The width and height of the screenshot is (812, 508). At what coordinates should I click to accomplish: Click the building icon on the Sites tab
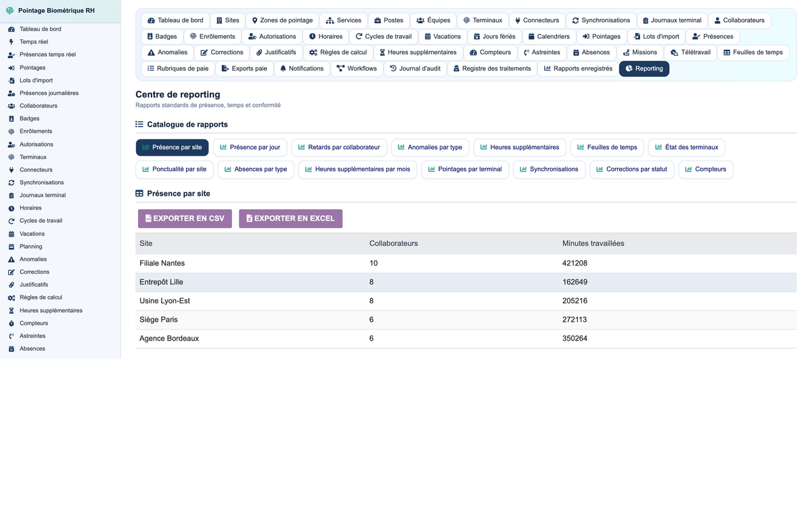point(219,20)
